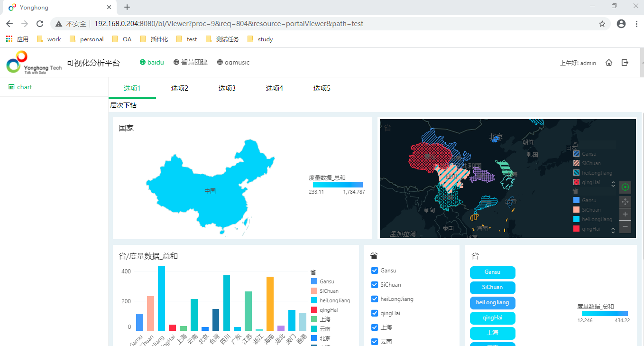Screen dimensions: 644x346
Task: Click the SiChuan pill button
Action: 493,288
